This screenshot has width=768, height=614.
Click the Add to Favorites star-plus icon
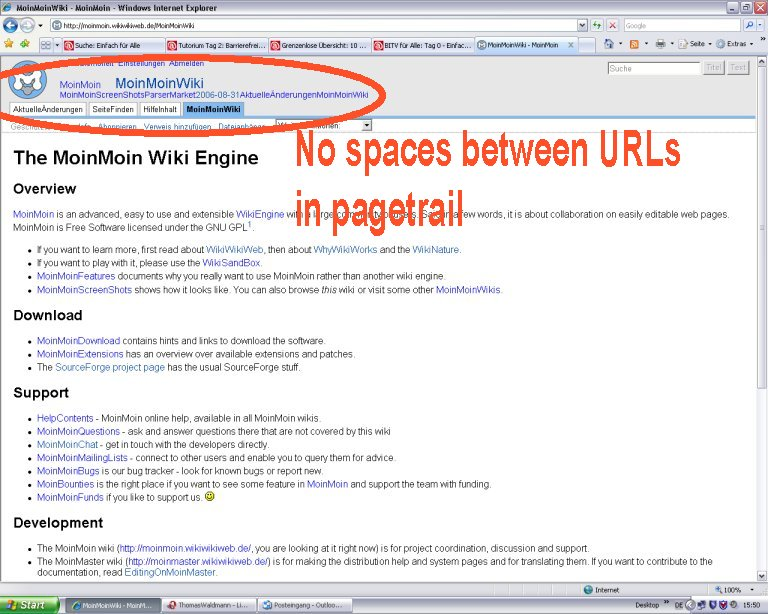[25, 44]
